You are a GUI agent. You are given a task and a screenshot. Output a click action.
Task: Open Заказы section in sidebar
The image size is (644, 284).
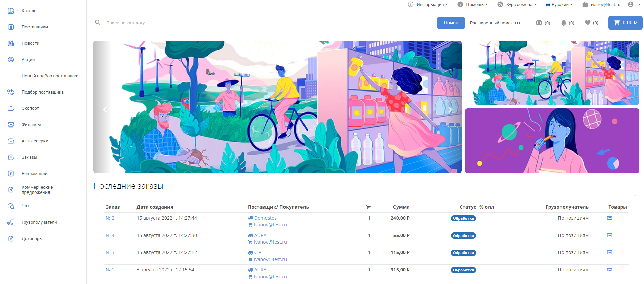pos(30,157)
